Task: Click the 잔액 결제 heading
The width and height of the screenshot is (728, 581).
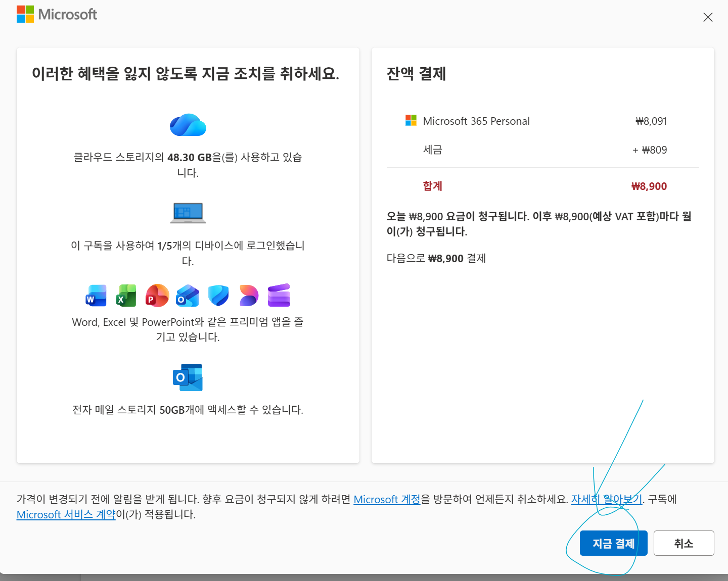Action: 416,74
